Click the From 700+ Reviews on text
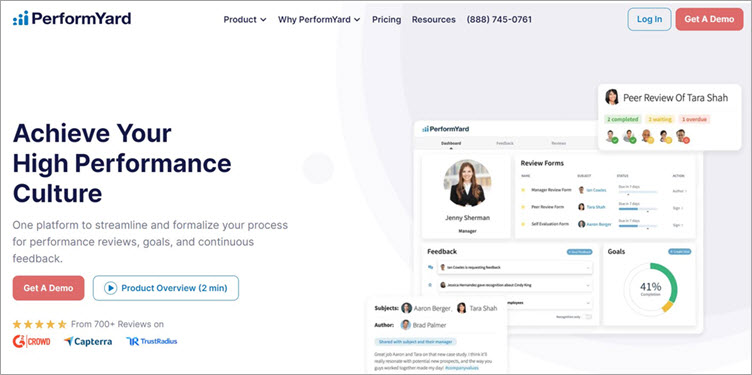Viewport: 752px width, 375px height. (x=118, y=324)
